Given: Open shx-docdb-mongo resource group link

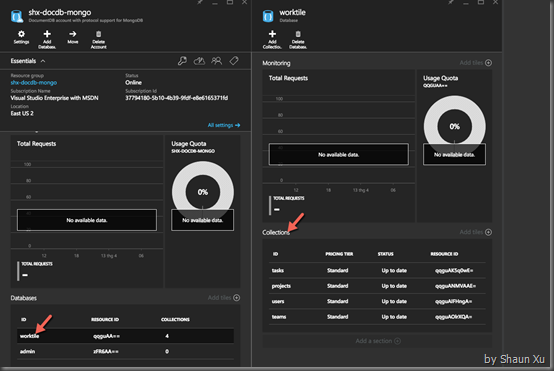Looking at the screenshot, I should click(34, 83).
